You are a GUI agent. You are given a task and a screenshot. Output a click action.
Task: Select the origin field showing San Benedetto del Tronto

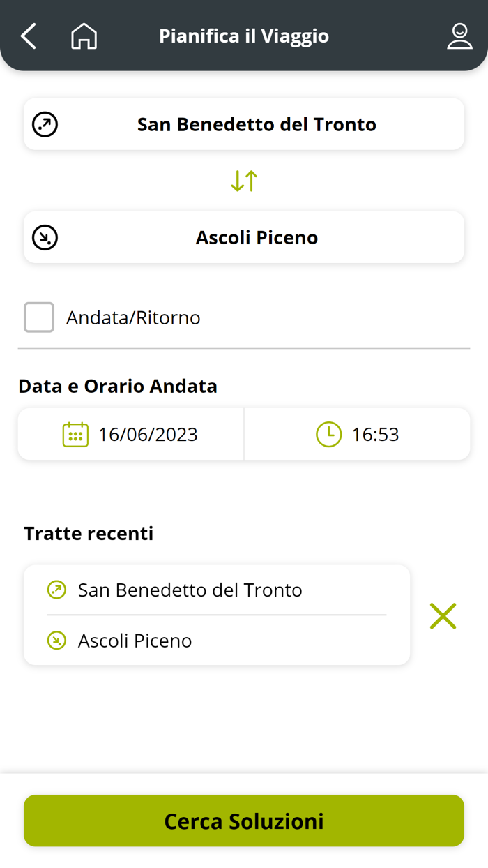[x=243, y=124]
